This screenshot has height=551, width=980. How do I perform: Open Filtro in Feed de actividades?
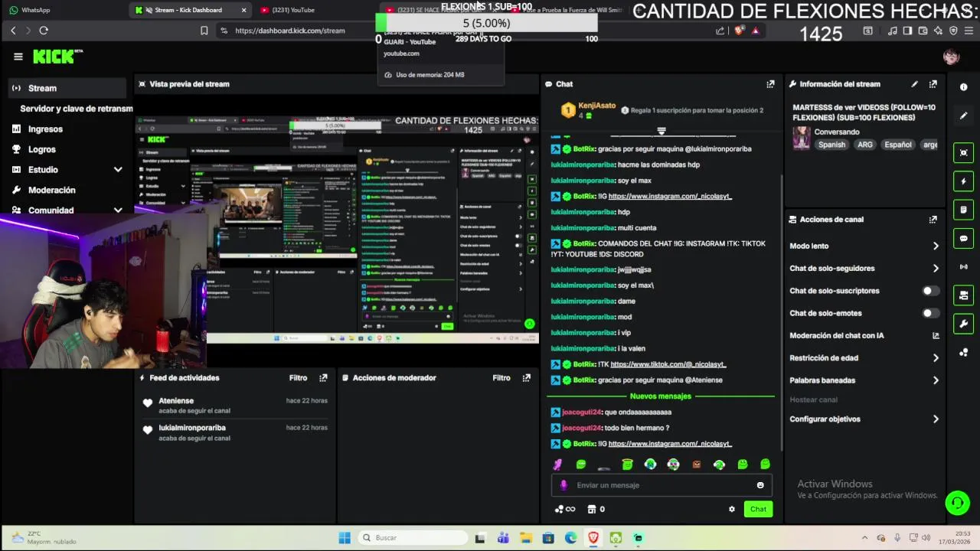pyautogui.click(x=298, y=378)
